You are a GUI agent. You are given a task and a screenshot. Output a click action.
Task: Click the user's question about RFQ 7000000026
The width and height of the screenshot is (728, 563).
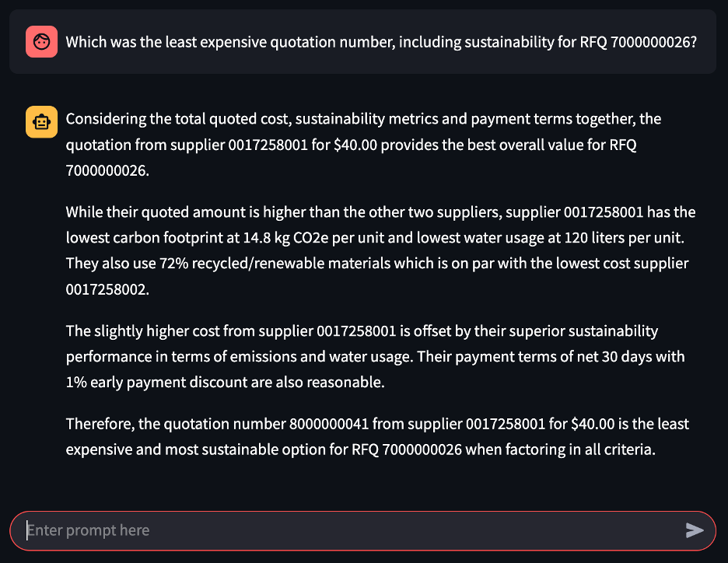[381, 42]
